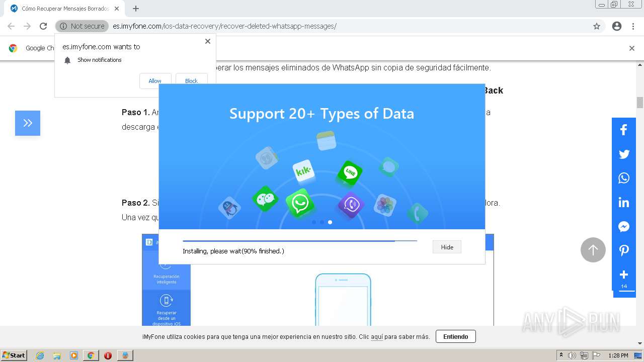Share page on Twitter

624,154
